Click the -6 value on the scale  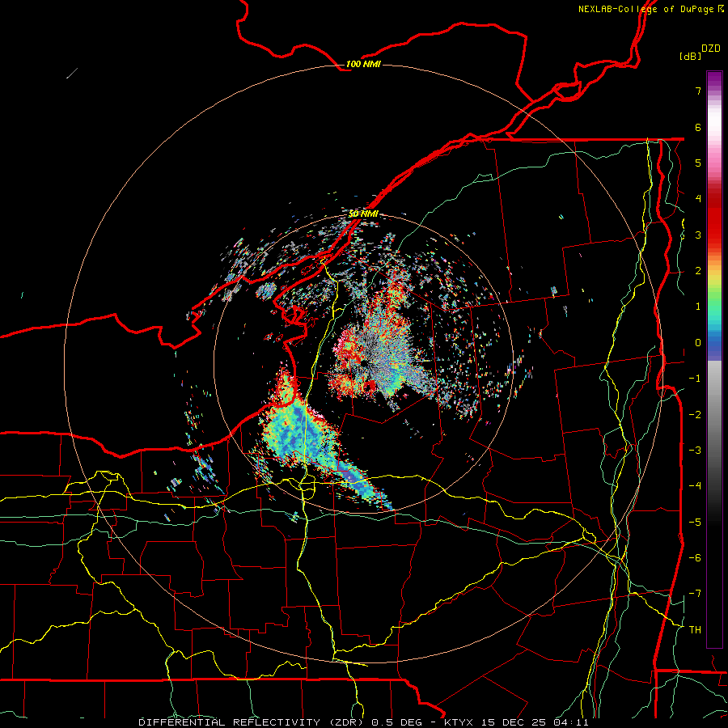click(x=695, y=557)
